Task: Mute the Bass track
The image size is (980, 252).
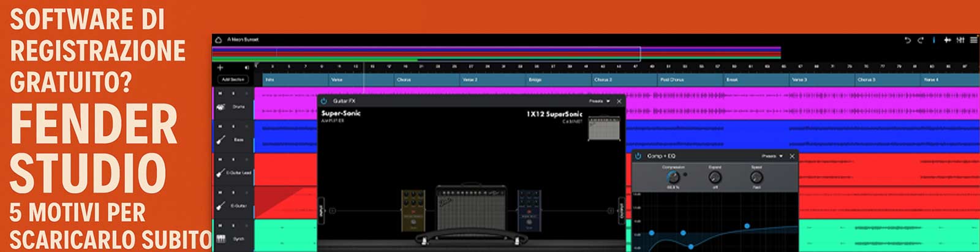Action: click(220, 126)
